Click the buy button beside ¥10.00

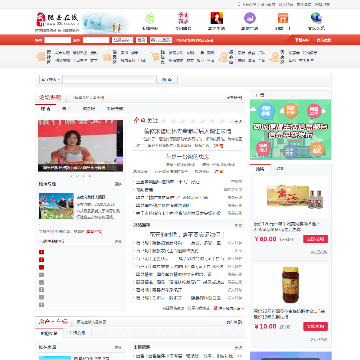[315, 326]
